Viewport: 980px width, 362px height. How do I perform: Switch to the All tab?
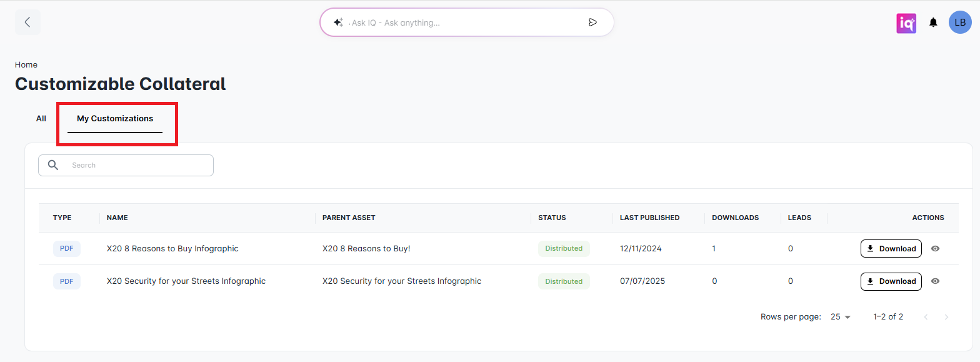41,118
